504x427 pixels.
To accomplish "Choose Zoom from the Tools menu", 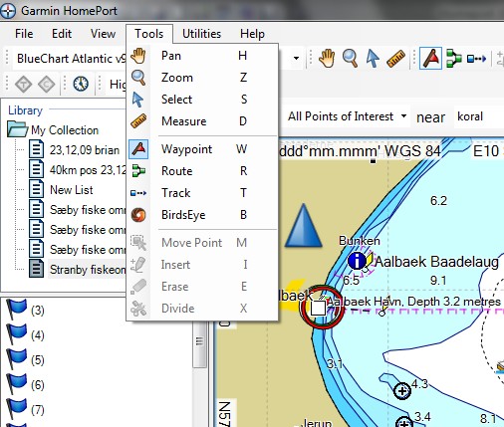I will (202, 78).
